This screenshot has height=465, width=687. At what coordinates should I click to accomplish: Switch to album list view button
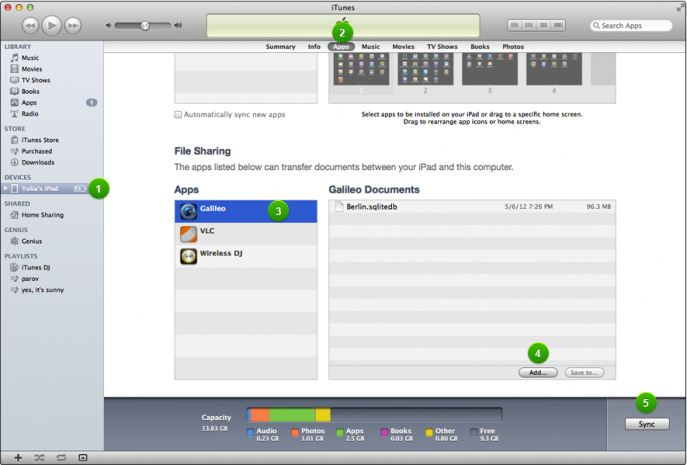click(529, 25)
